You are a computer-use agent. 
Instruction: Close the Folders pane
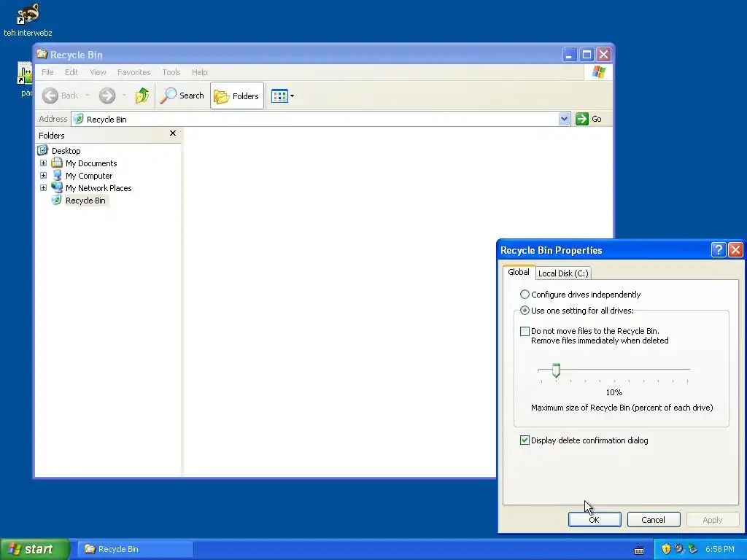point(173,133)
